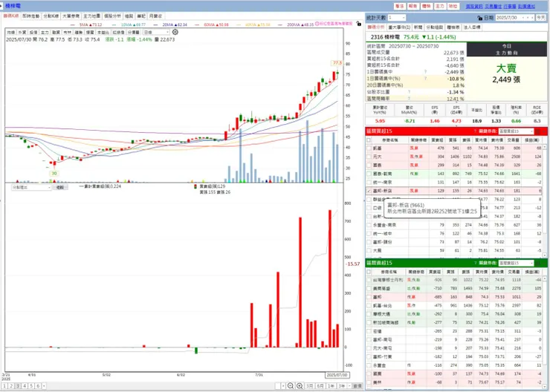Click the help icon in the green 區間賣超15 header
Viewport: 550px width, 392px height.
475,263
